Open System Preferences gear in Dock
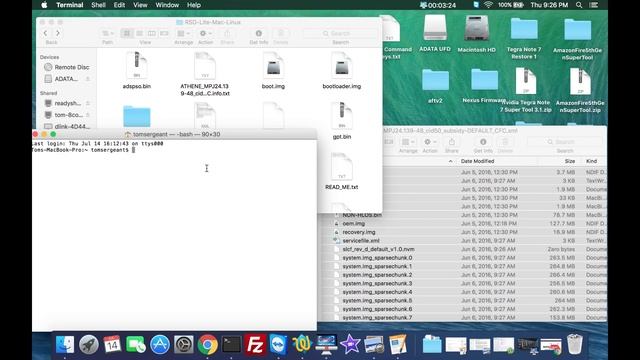This screenshot has height=360, width=640. (184, 344)
